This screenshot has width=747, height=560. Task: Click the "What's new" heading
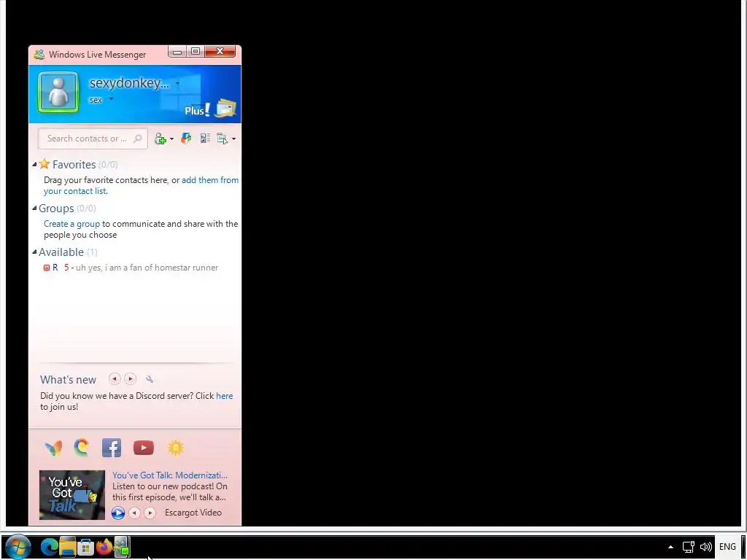click(x=68, y=379)
